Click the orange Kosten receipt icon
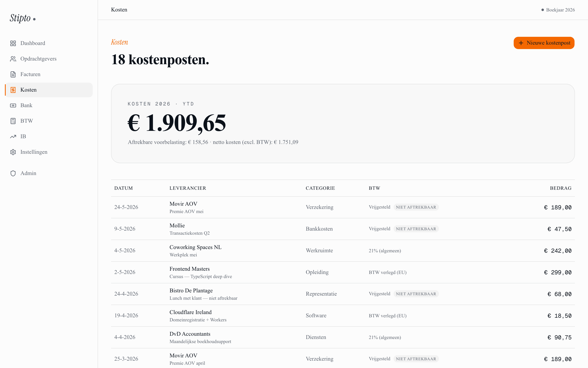 pos(13,90)
